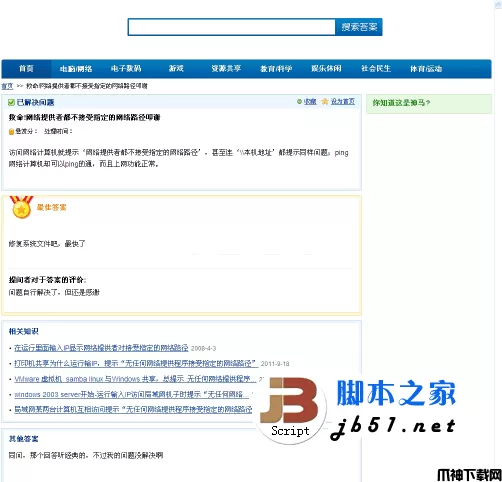
Task: Click the green check icon beside 已解决问题
Action: (11, 102)
